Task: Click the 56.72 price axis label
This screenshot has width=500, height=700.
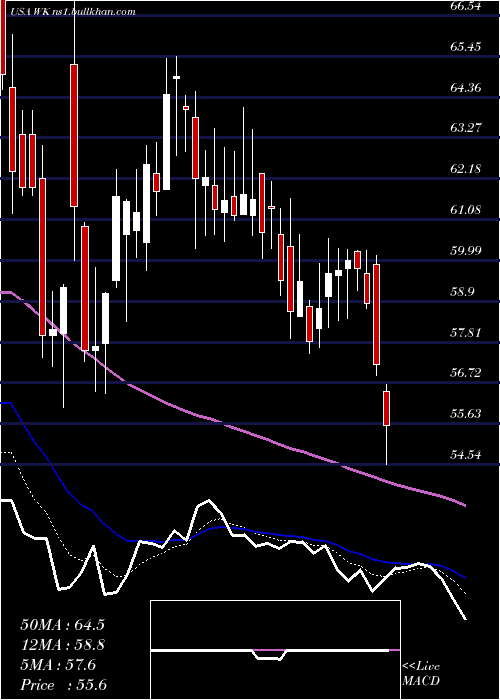Action: (467, 373)
